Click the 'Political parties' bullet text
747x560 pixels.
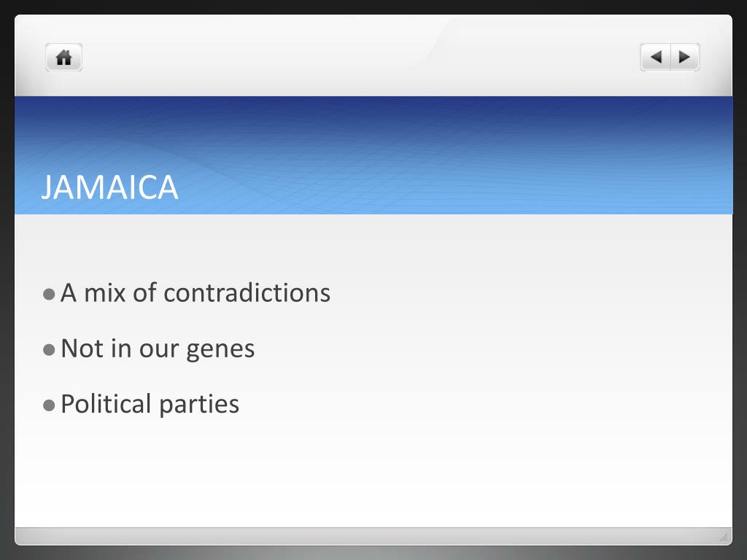tap(150, 405)
